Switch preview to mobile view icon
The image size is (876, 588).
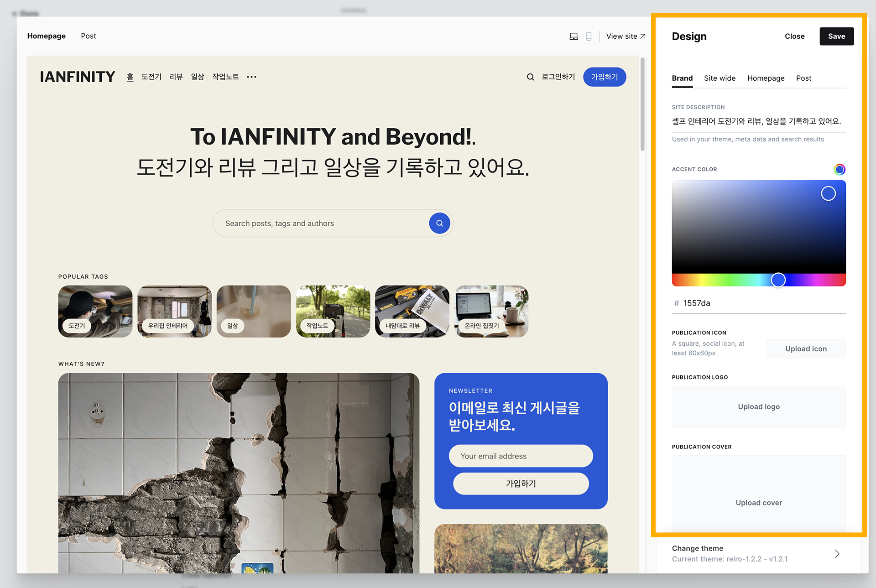pos(589,36)
